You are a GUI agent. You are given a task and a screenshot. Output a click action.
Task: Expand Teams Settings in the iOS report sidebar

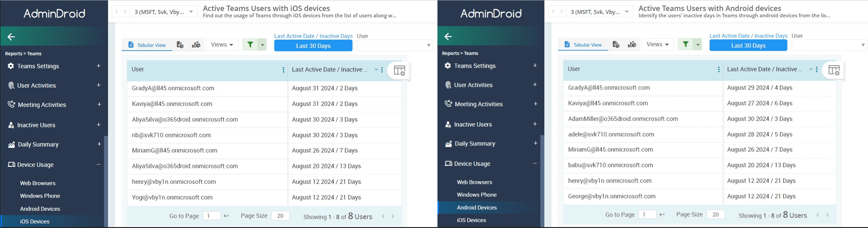tap(98, 66)
